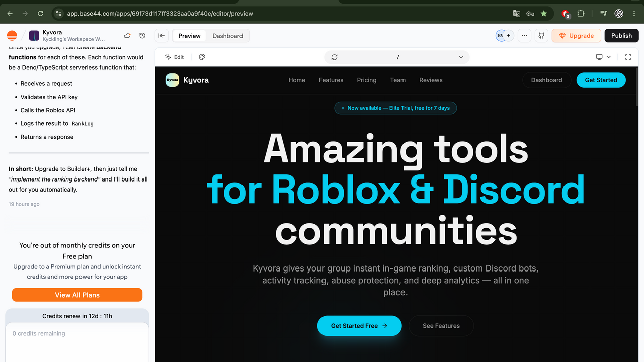Open Reviews in the Kyvora navbar
Viewport: 644px width, 362px height.
(x=431, y=80)
